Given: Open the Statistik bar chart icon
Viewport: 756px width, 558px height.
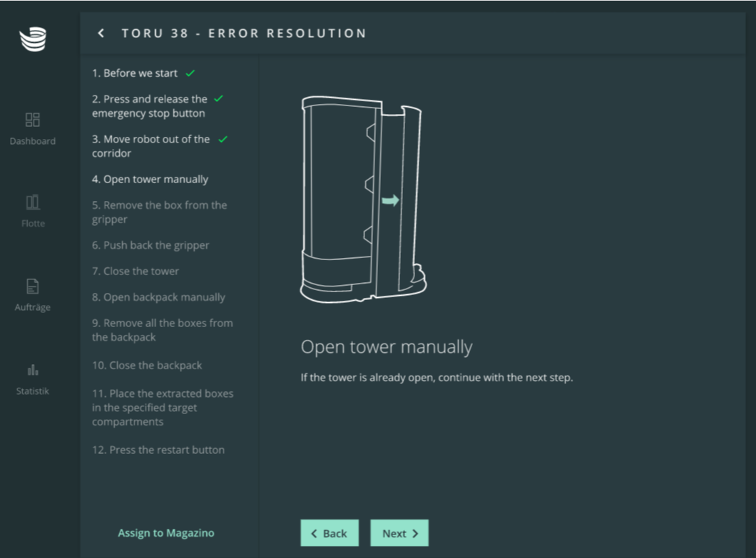Looking at the screenshot, I should (x=33, y=370).
